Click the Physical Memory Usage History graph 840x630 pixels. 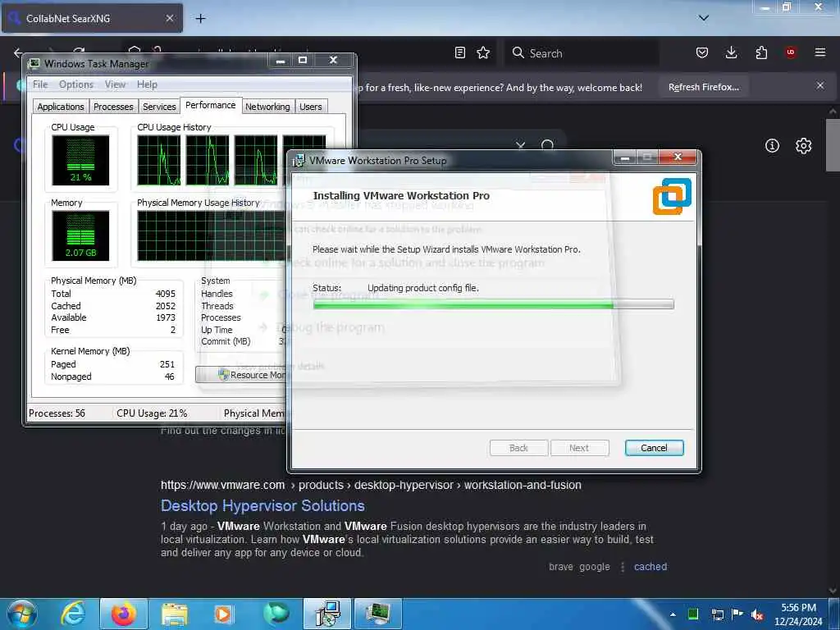212,235
